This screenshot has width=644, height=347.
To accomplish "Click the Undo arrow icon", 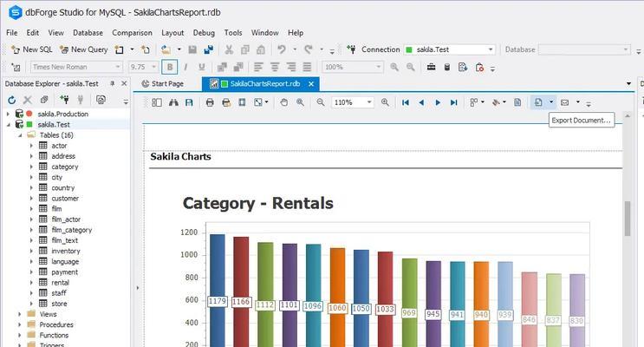I will point(282,49).
